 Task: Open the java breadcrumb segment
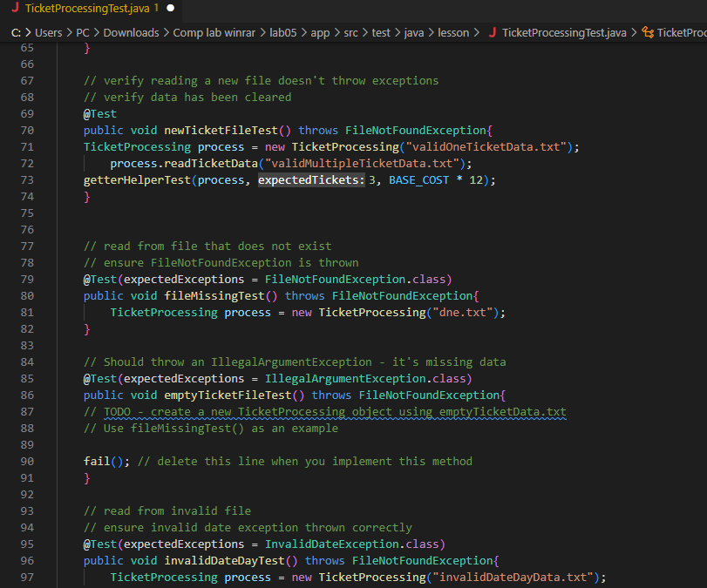tap(413, 33)
